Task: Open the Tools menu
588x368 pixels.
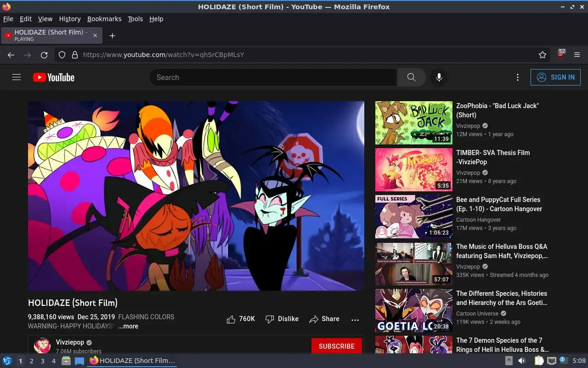Action: pyautogui.click(x=135, y=19)
